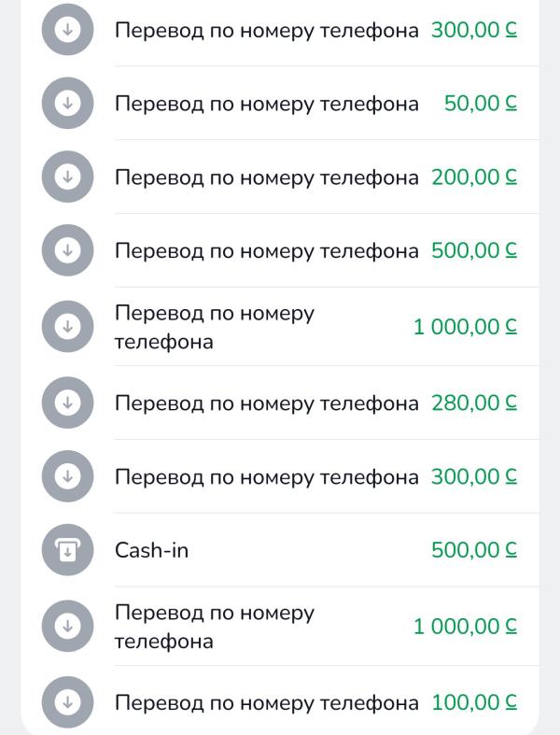Click arrow icon of 1 000,00 transfer below Cash-in

click(x=67, y=627)
